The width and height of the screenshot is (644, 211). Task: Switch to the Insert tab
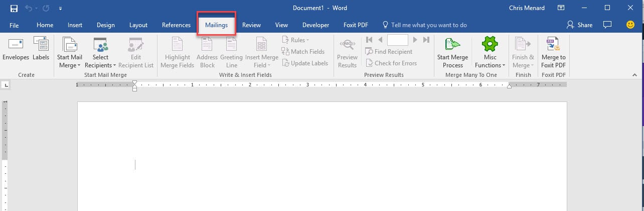pos(75,25)
